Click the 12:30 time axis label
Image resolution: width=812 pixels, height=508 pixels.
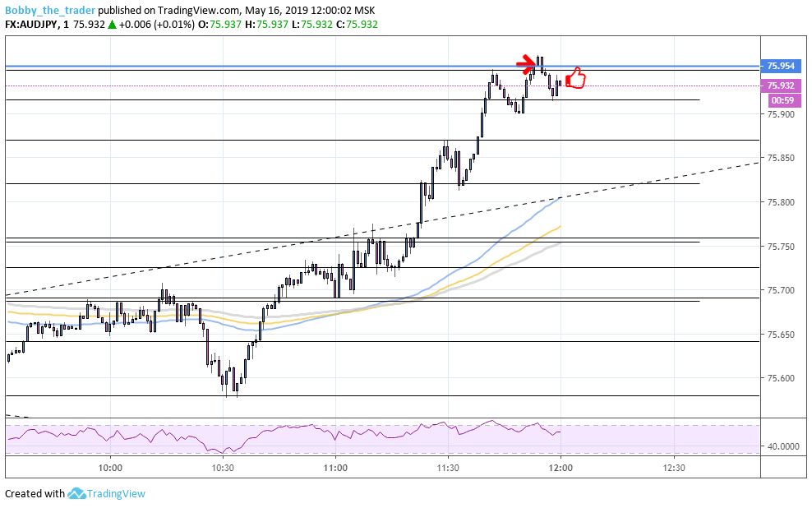674,468
